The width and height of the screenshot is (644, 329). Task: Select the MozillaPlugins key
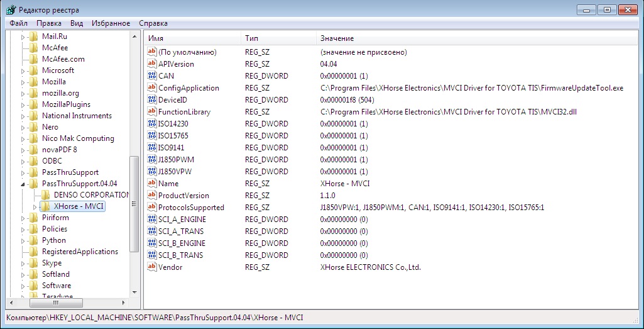pos(66,104)
